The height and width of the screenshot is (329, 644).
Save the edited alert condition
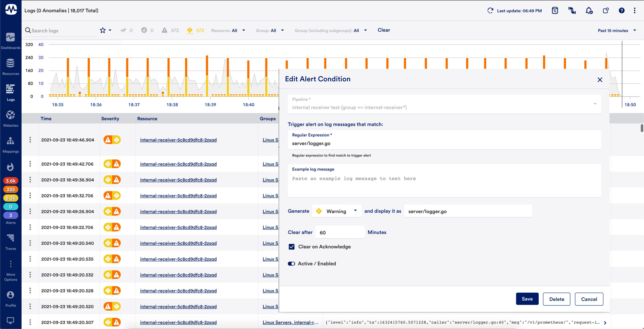click(527, 299)
